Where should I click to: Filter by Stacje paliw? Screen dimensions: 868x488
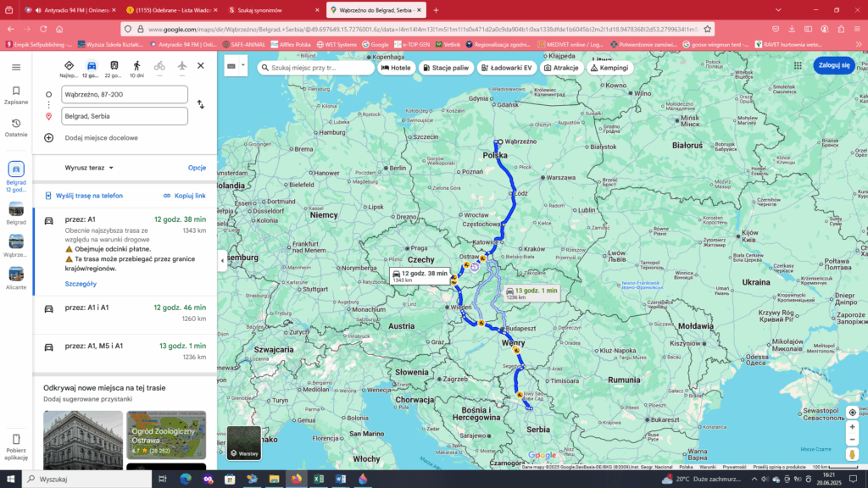click(x=446, y=68)
